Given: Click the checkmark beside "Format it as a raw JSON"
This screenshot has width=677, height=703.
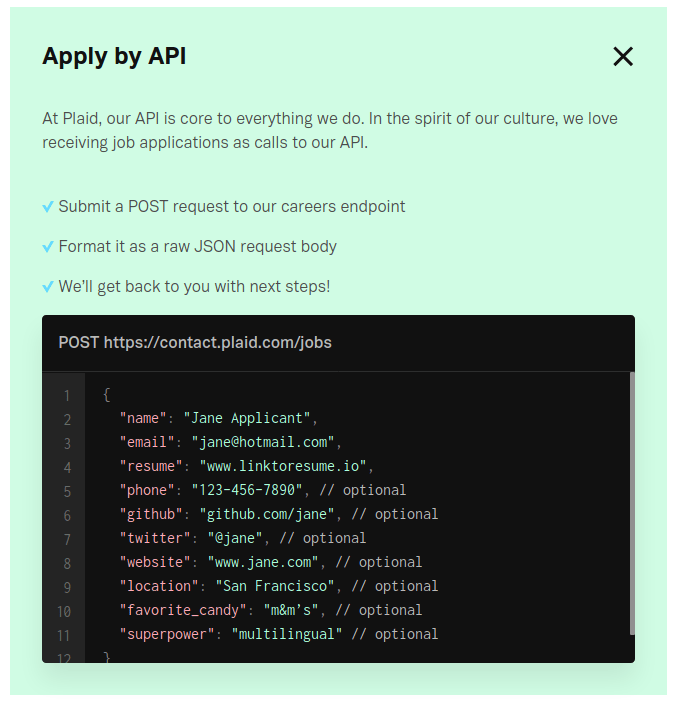Looking at the screenshot, I should (x=48, y=247).
